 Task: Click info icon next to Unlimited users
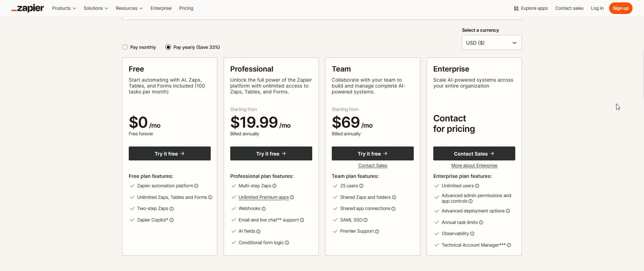tap(477, 186)
